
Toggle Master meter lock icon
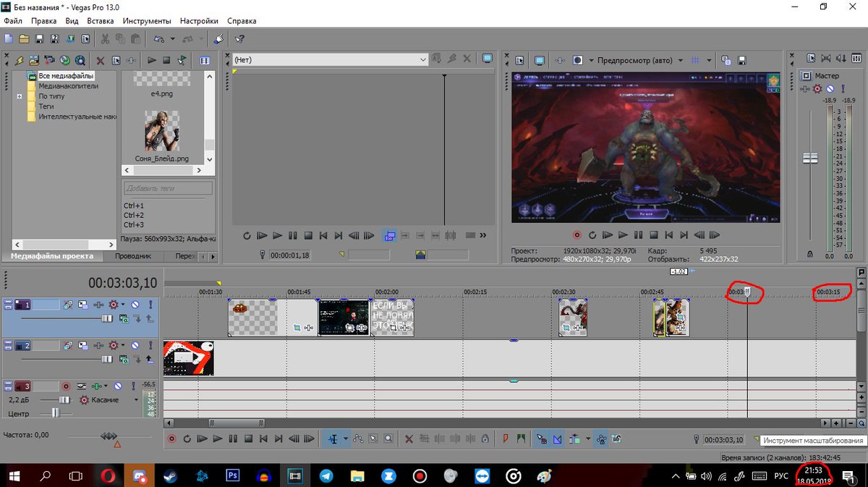(810, 254)
